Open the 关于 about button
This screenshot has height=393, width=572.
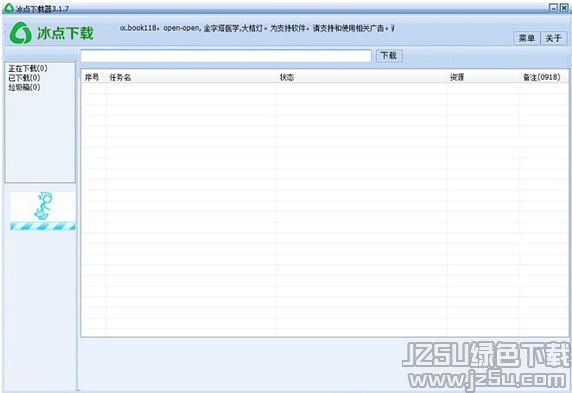pos(553,38)
